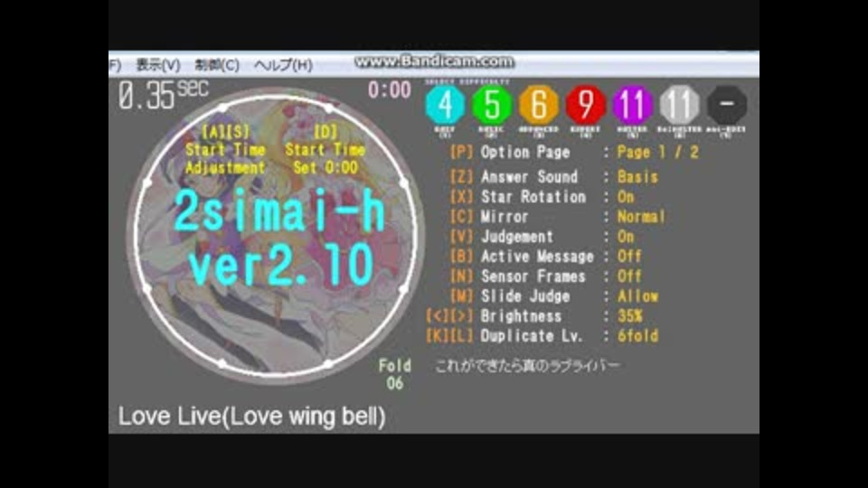Select orange difficulty level 6 octagon
The width and height of the screenshot is (868, 488).
(x=539, y=105)
